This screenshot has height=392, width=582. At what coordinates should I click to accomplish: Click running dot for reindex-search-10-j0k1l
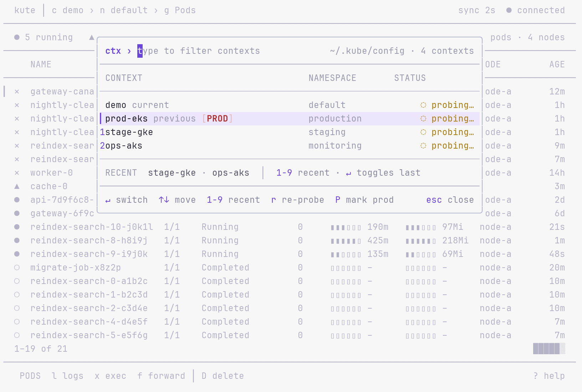point(17,227)
